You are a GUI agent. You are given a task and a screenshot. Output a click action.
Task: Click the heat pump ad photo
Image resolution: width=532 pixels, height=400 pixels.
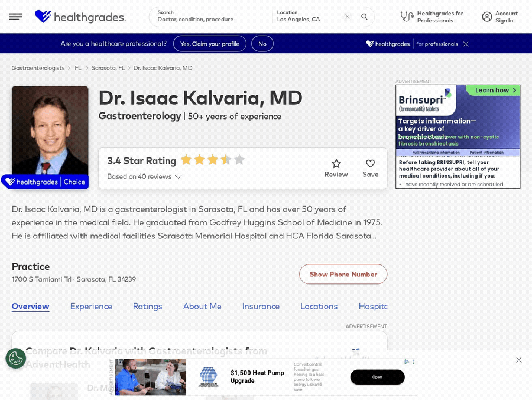click(151, 377)
